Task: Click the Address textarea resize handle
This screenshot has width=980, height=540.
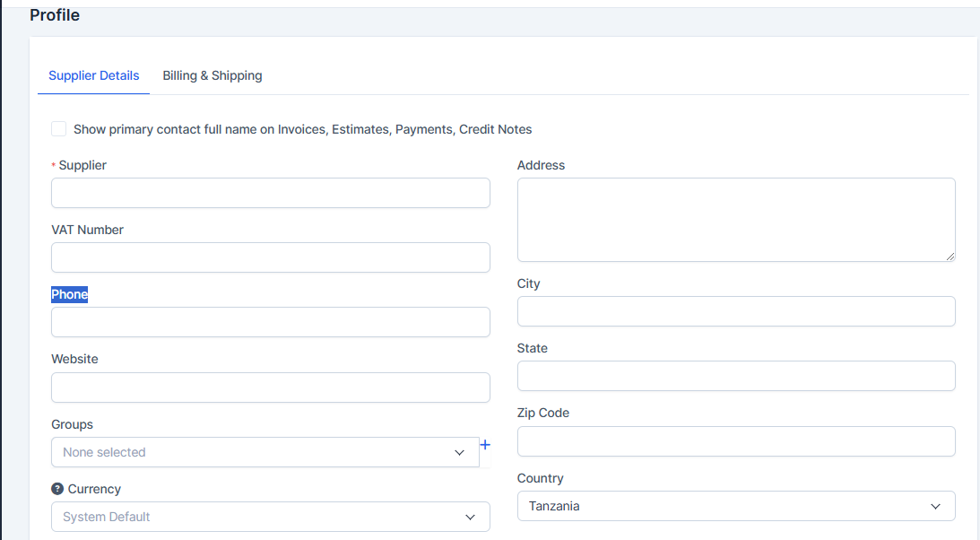Action: 950,256
